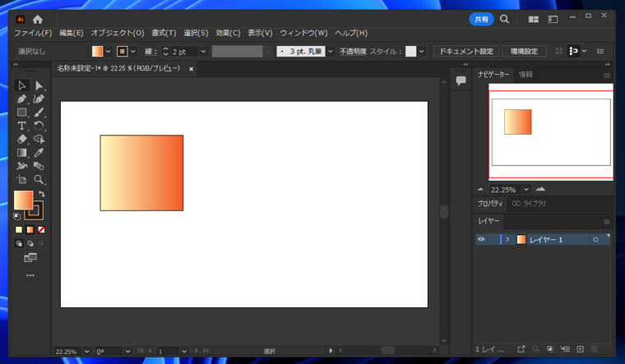The width and height of the screenshot is (625, 364).
Task: Open rotate view angle dropdown
Action: pos(127,351)
